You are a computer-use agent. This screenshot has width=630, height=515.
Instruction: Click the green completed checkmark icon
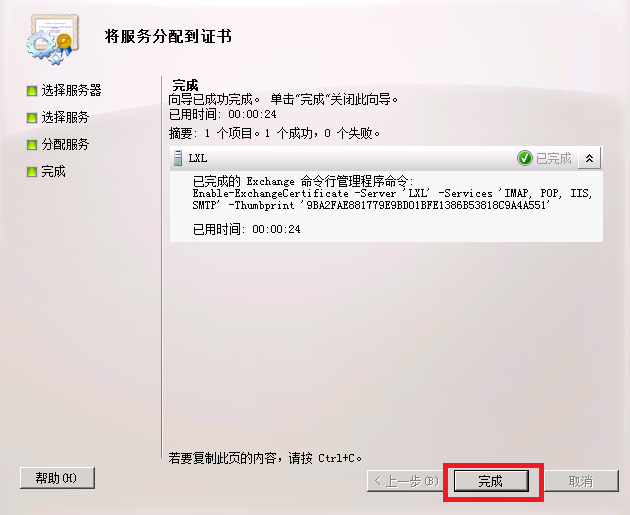(524, 158)
